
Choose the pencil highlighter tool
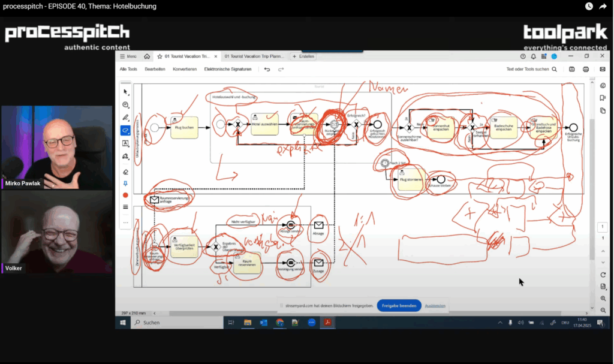125,118
